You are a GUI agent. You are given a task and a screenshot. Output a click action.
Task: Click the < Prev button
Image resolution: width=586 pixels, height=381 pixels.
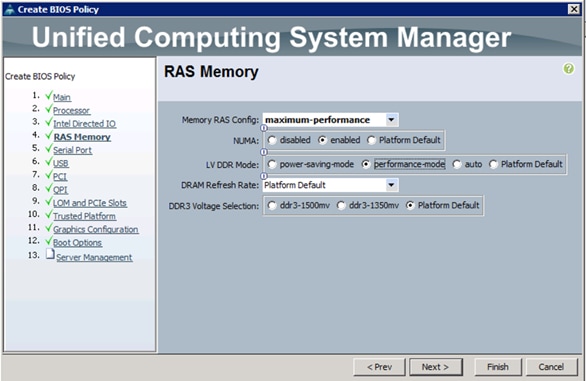click(x=379, y=367)
